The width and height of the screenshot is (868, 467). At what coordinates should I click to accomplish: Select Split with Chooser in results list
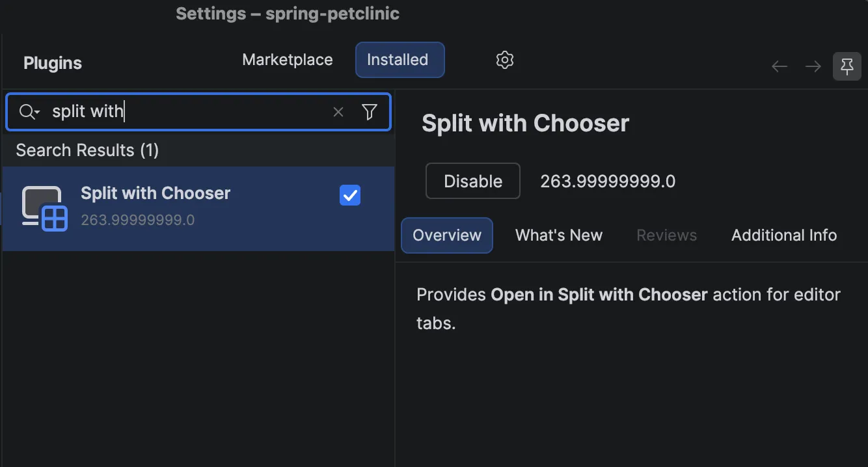tap(198, 208)
